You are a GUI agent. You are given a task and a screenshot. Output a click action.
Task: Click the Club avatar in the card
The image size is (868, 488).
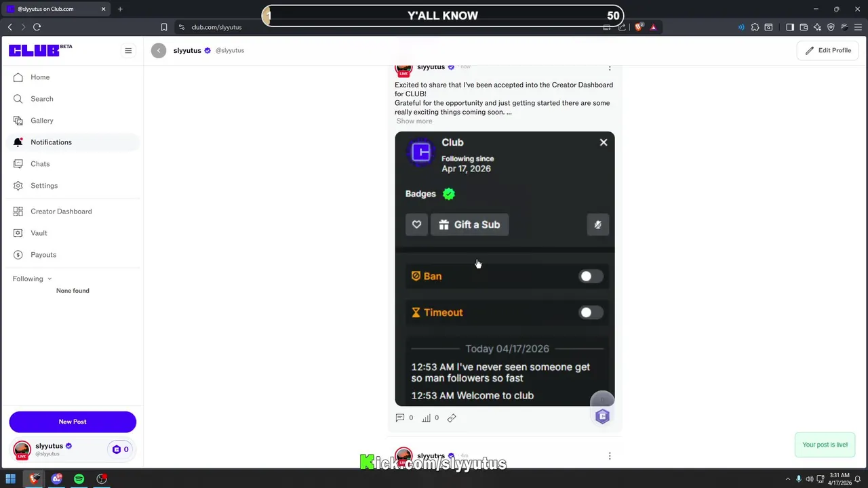click(x=420, y=152)
